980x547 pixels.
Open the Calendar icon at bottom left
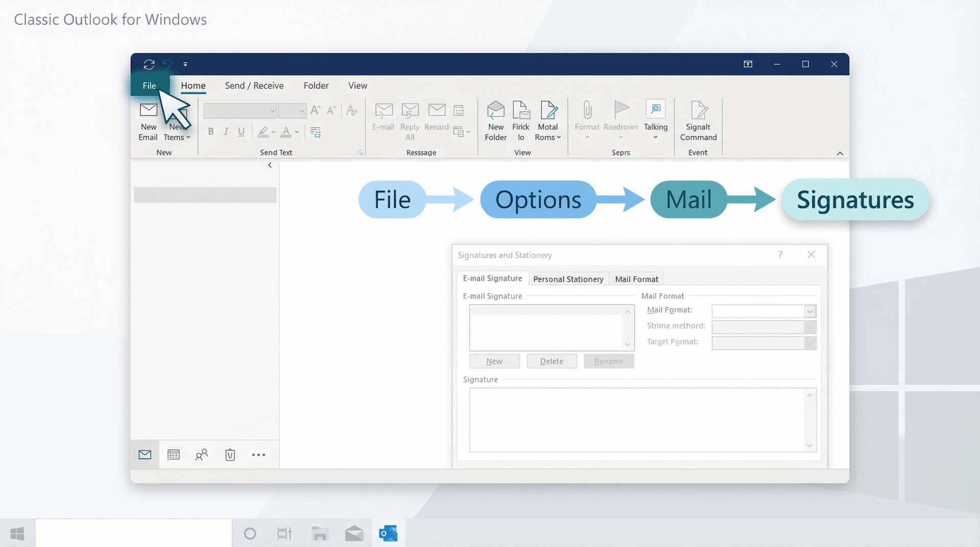pyautogui.click(x=173, y=455)
